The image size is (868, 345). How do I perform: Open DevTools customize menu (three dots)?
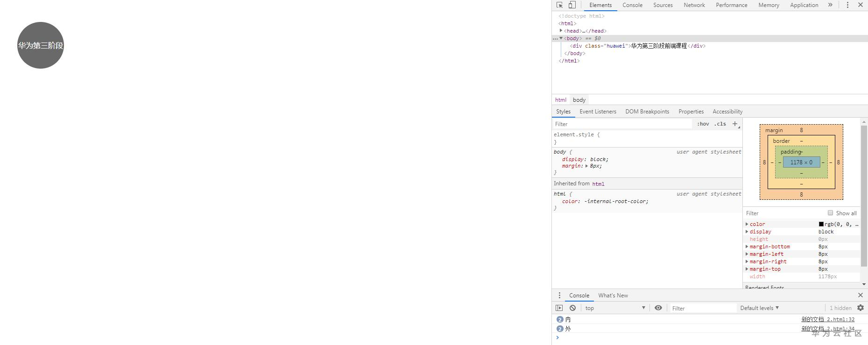(847, 5)
